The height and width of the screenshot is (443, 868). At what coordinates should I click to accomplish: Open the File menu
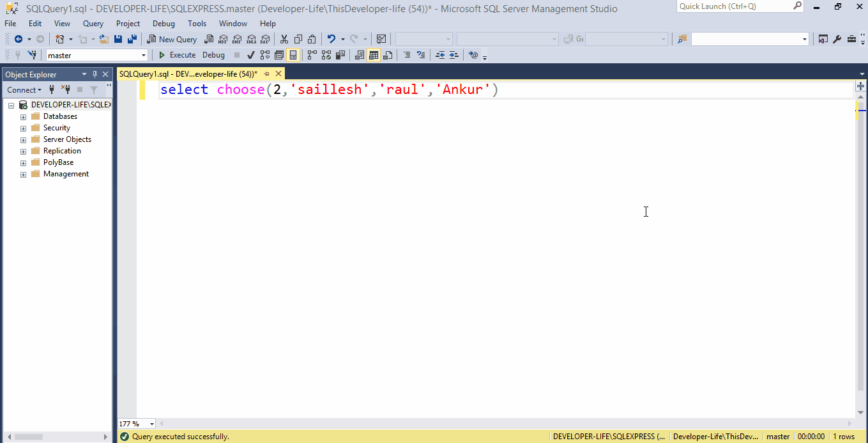10,24
